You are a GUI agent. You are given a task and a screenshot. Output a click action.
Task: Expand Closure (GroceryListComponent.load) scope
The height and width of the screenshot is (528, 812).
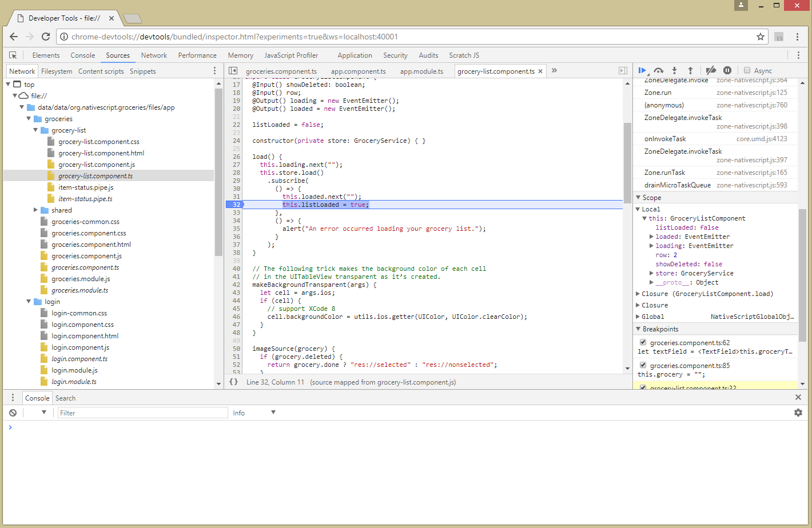pyautogui.click(x=638, y=294)
